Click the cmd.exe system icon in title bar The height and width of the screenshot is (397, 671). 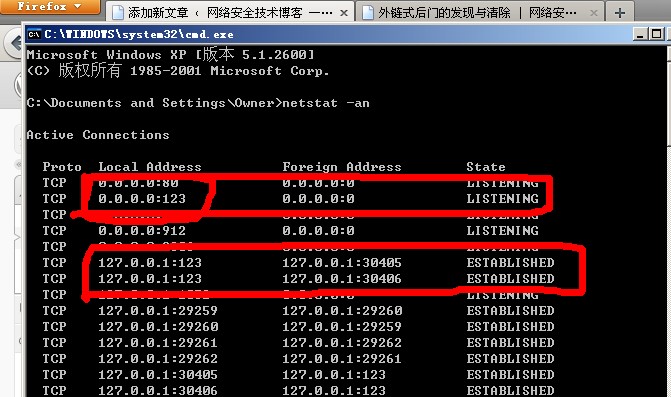click(x=34, y=34)
